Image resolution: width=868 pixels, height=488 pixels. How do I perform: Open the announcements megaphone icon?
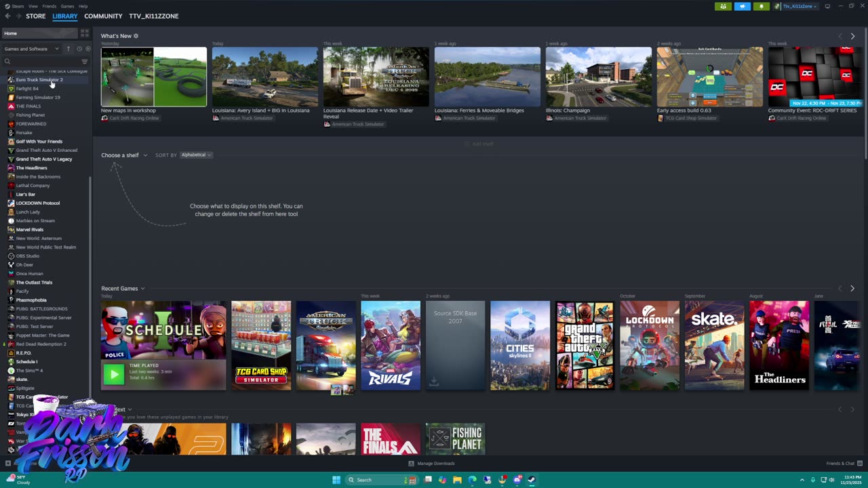pos(743,6)
